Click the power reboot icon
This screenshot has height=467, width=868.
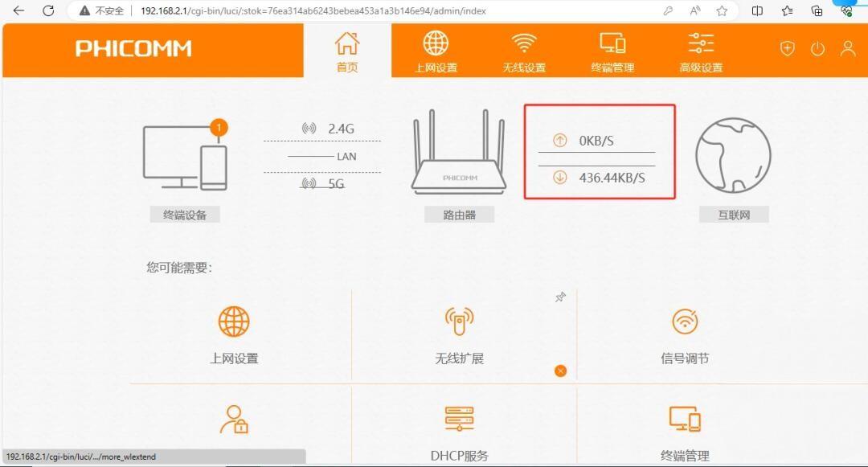[x=817, y=49]
